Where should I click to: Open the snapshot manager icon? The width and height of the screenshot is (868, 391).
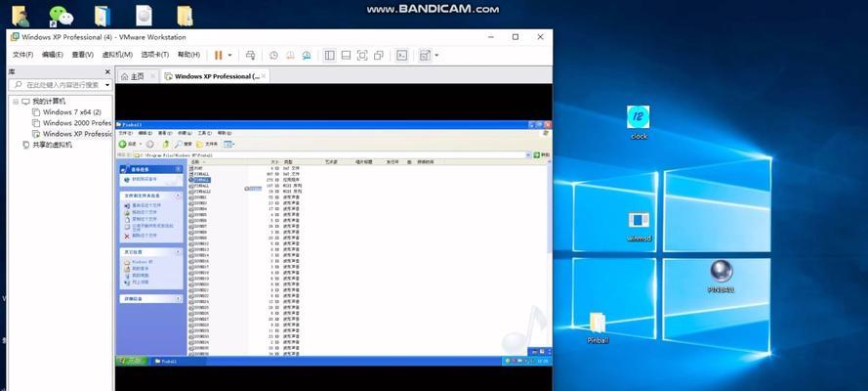pyautogui.click(x=307, y=55)
